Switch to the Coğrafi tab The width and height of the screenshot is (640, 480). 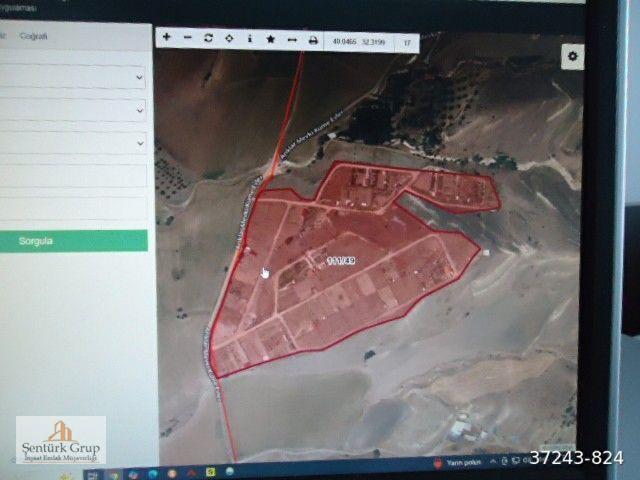(34, 37)
